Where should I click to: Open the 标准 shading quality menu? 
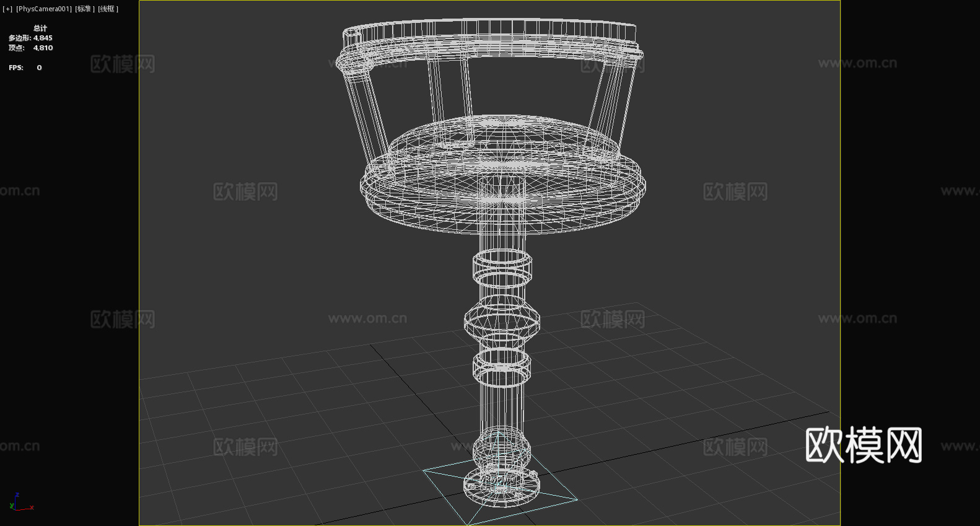(85, 9)
